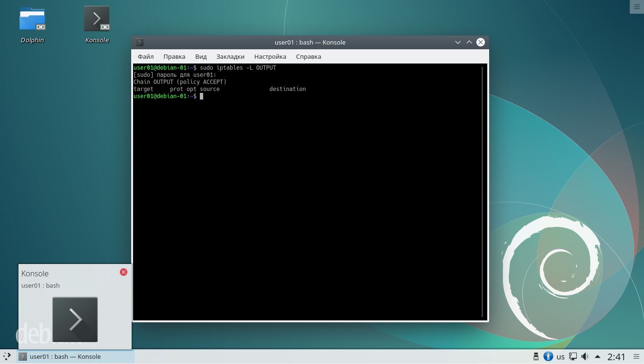Open the removable device notifier tray icon
Viewport: 644px width, 364px height.
[536, 356]
